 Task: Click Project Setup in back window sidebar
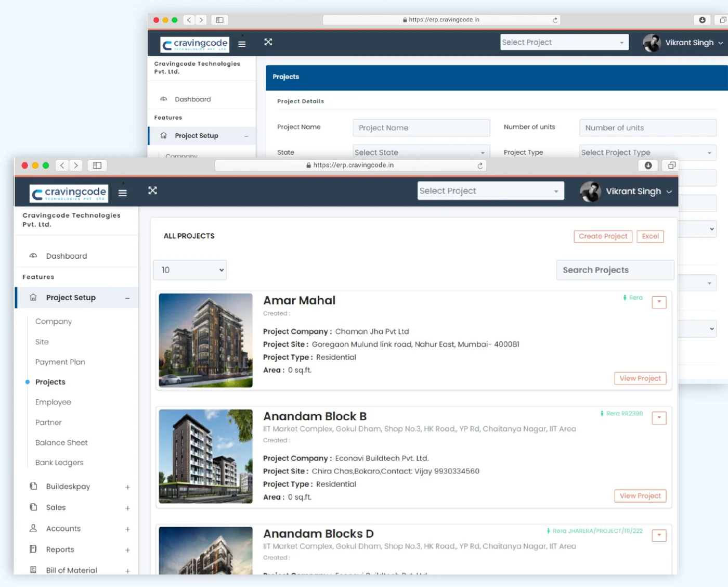tap(197, 136)
